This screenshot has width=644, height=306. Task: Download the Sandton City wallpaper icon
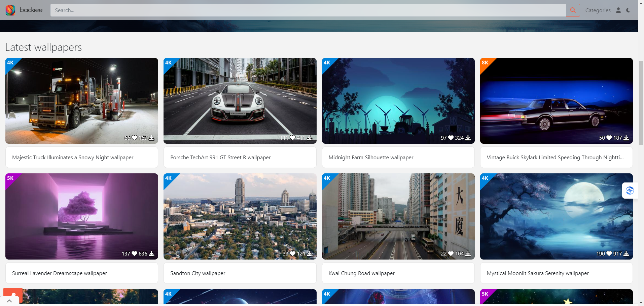click(x=310, y=253)
